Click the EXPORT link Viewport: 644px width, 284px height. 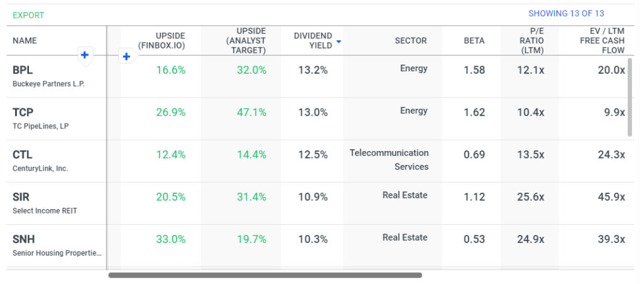click(28, 15)
